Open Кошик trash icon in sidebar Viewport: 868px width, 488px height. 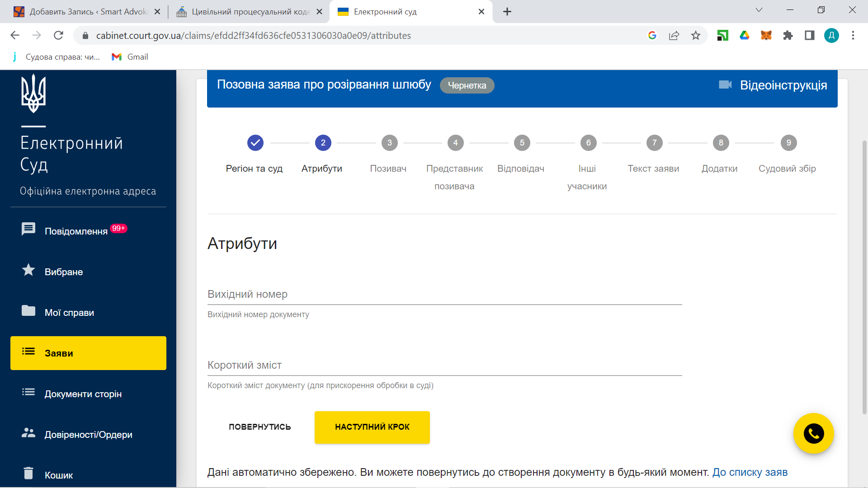click(x=28, y=473)
